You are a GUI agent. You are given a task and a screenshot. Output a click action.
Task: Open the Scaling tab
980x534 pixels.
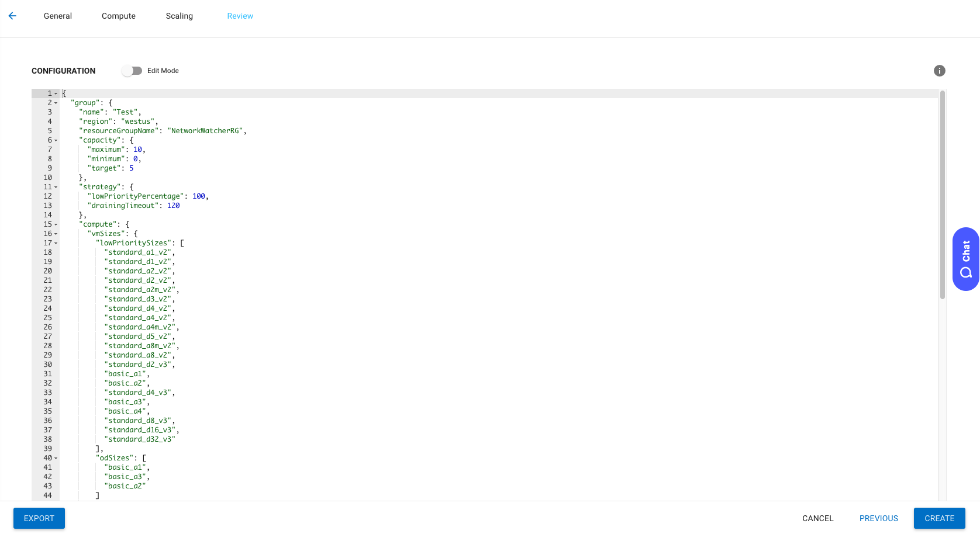pos(180,16)
